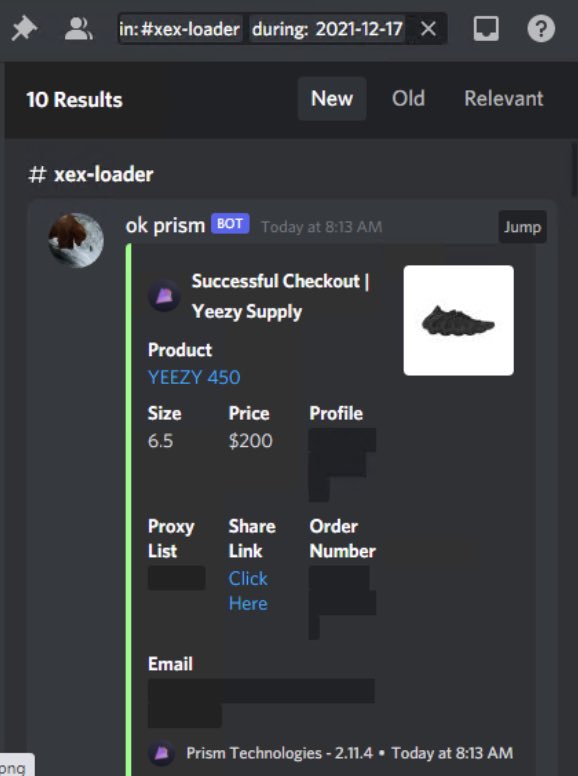Sort results by Relevant
This screenshot has width=578, height=776.
point(503,98)
